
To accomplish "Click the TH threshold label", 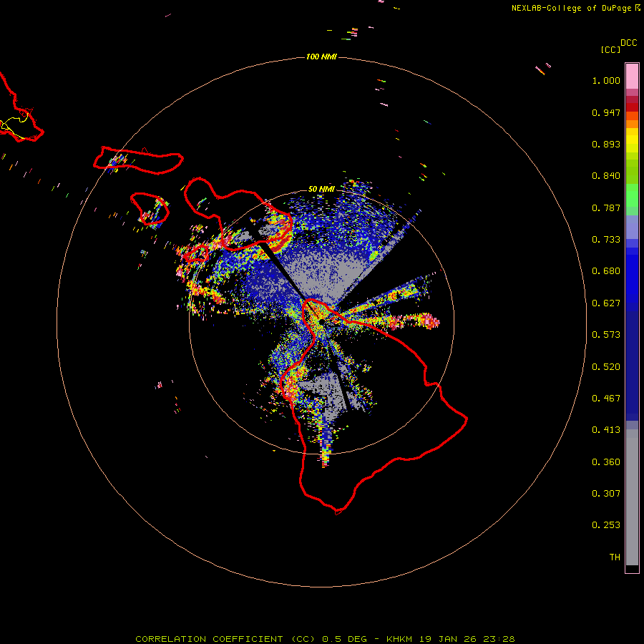I will tap(615, 557).
